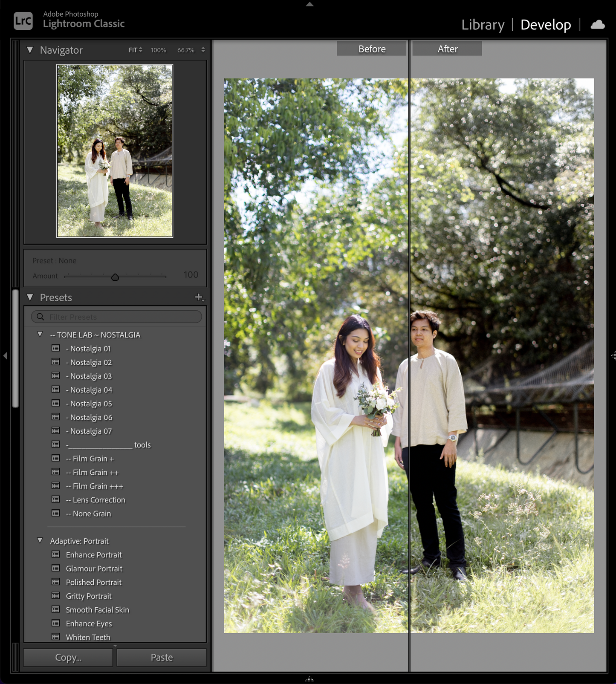The width and height of the screenshot is (616, 684).
Task: Switch to the Library module
Action: [483, 25]
